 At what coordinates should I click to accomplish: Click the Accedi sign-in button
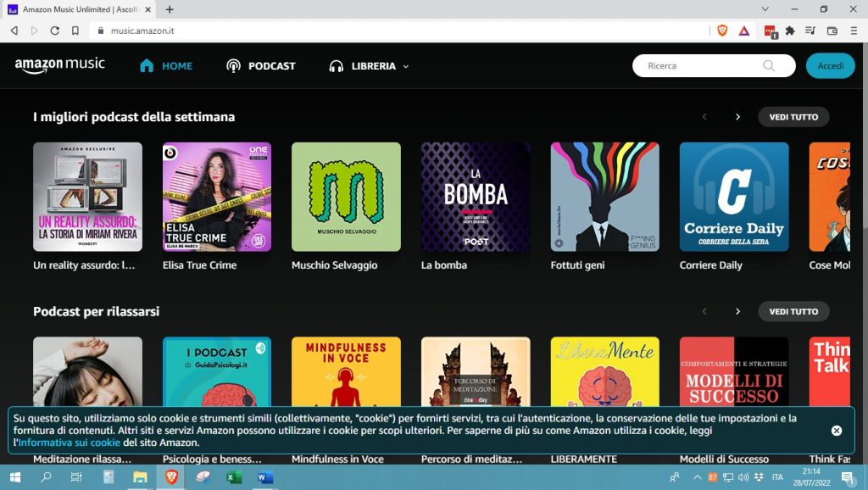[x=830, y=65]
